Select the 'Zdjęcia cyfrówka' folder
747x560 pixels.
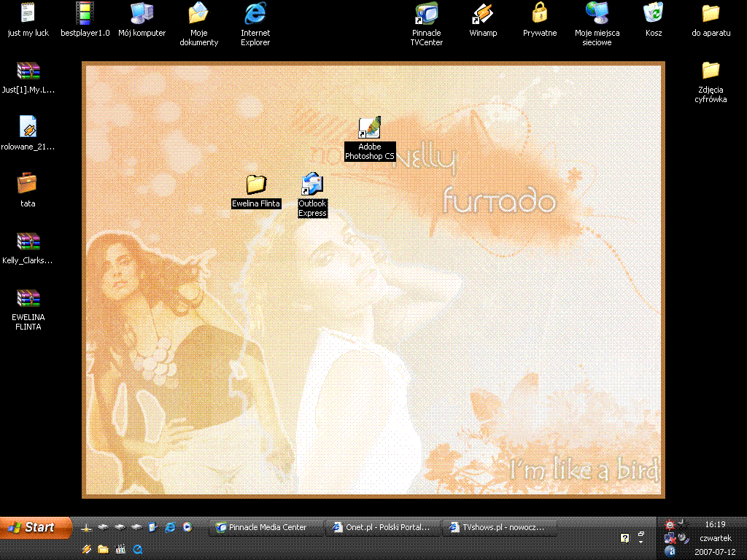click(711, 71)
